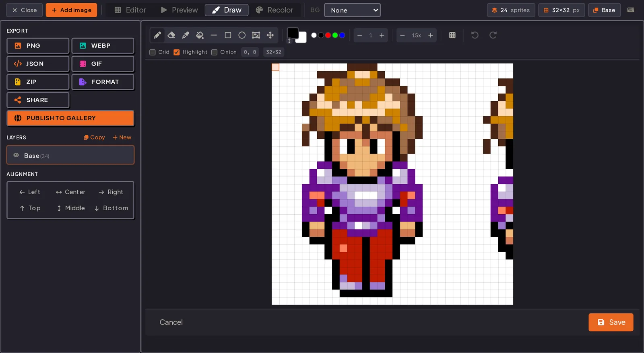Switch to the Preview tab
The image size is (644, 353).
(x=179, y=10)
